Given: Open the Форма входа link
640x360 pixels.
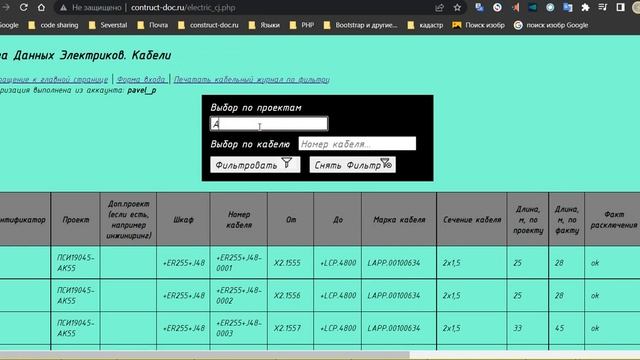Looking at the screenshot, I should coord(141,79).
